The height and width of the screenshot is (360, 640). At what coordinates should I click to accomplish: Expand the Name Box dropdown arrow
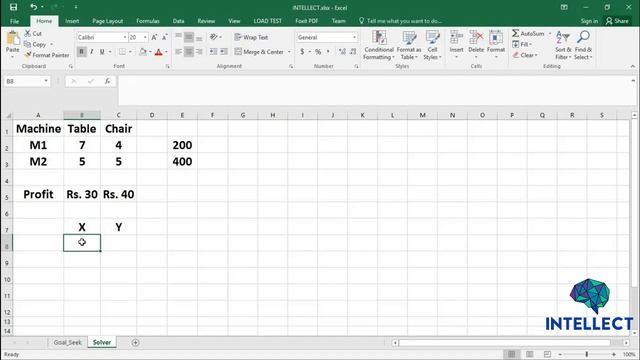[46, 81]
